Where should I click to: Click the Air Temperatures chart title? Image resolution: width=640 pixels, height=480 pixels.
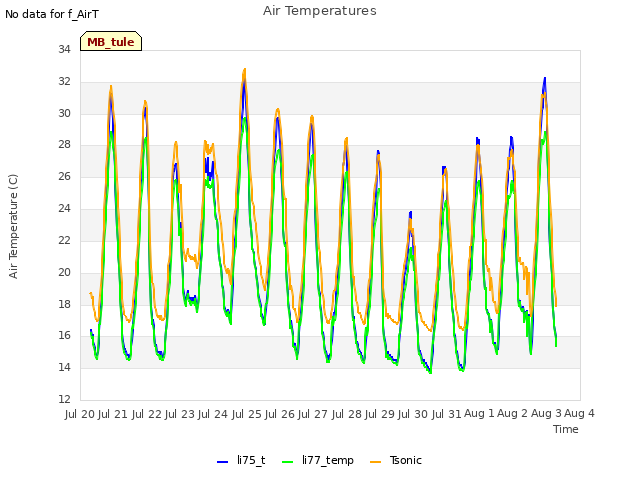pos(320,11)
